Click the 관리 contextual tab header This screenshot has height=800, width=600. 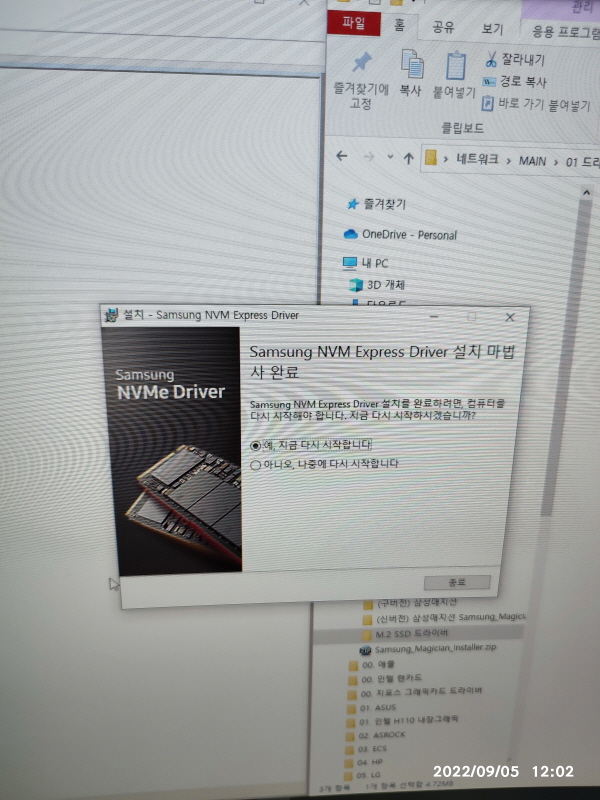pyautogui.click(x=582, y=7)
